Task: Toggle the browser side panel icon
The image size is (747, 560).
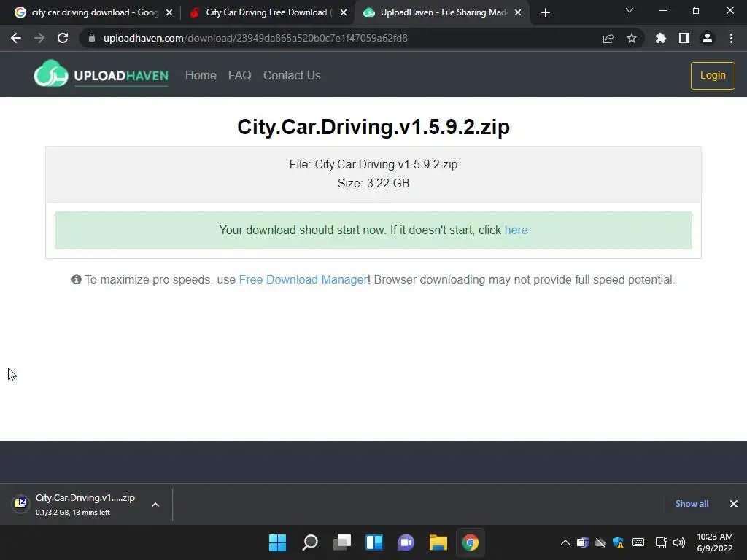Action: pyautogui.click(x=684, y=38)
